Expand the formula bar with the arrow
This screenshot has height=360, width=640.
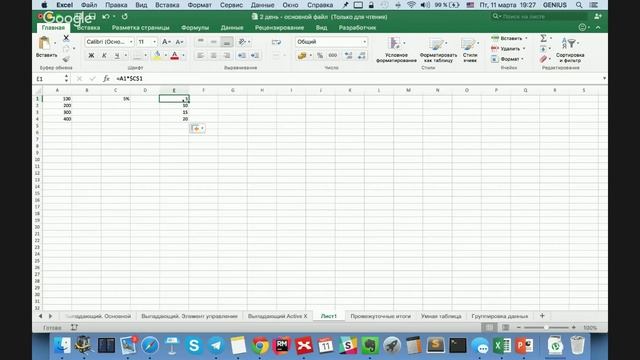(x=604, y=78)
